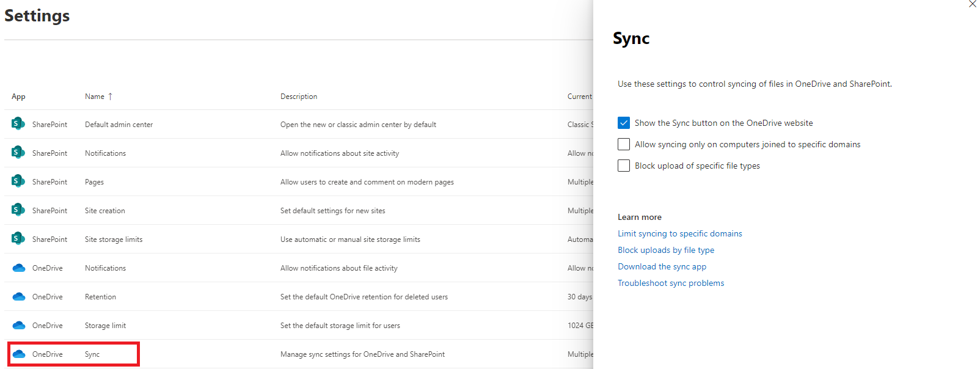Select Default admin center setting name
This screenshot has width=980, height=369.
coord(119,125)
